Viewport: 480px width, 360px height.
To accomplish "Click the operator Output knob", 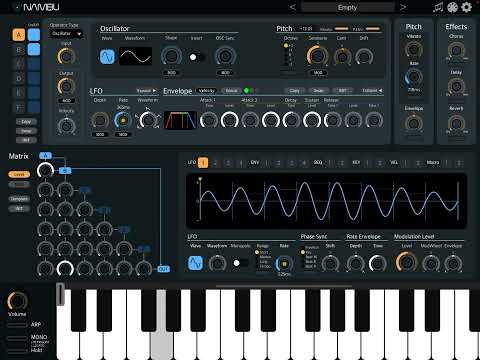I will (x=66, y=86).
